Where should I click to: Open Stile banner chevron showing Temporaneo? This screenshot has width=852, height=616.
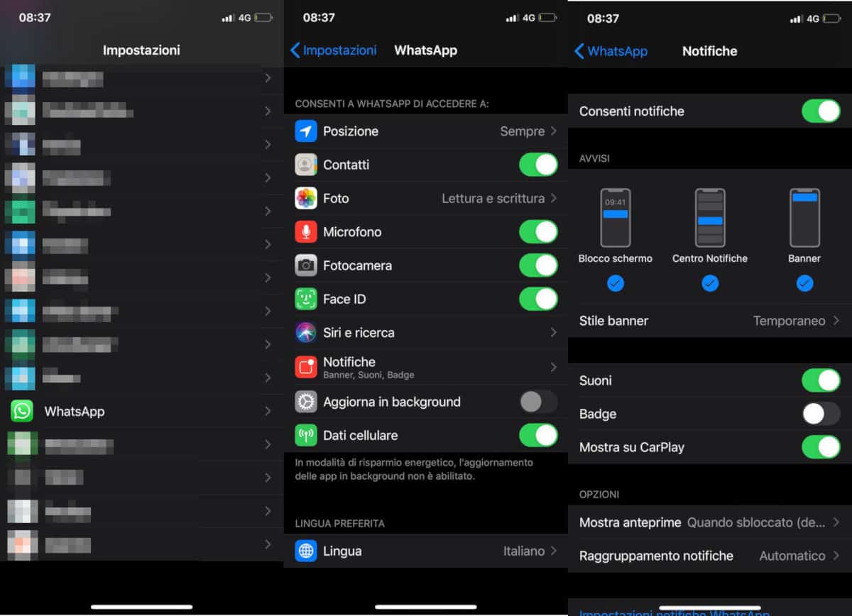[x=836, y=321]
